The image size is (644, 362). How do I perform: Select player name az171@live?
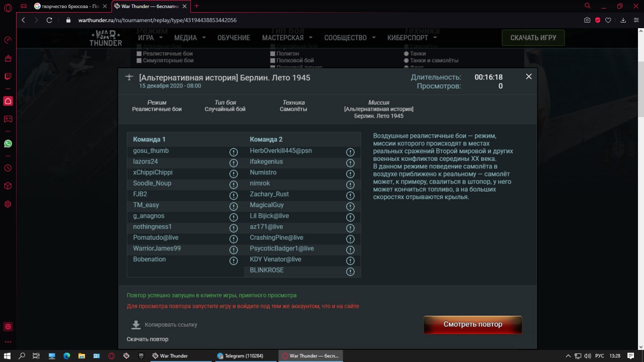coord(267,227)
